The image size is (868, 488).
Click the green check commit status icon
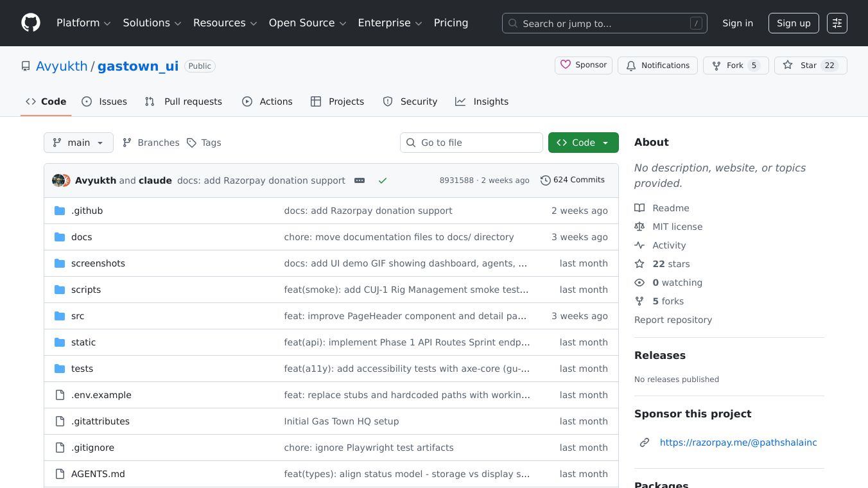[383, 180]
